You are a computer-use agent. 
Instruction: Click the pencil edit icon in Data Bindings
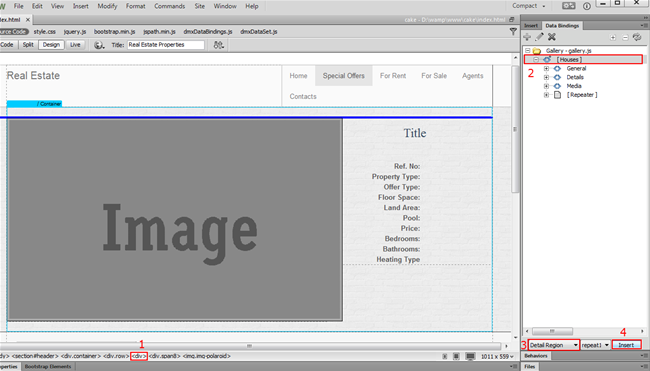539,37
